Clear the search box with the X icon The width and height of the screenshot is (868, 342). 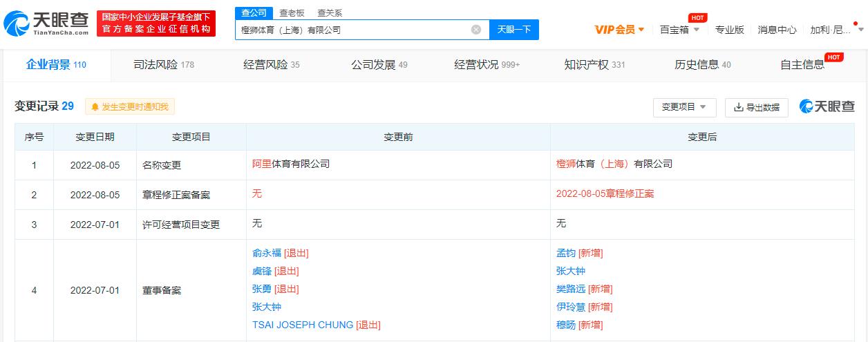point(476,30)
